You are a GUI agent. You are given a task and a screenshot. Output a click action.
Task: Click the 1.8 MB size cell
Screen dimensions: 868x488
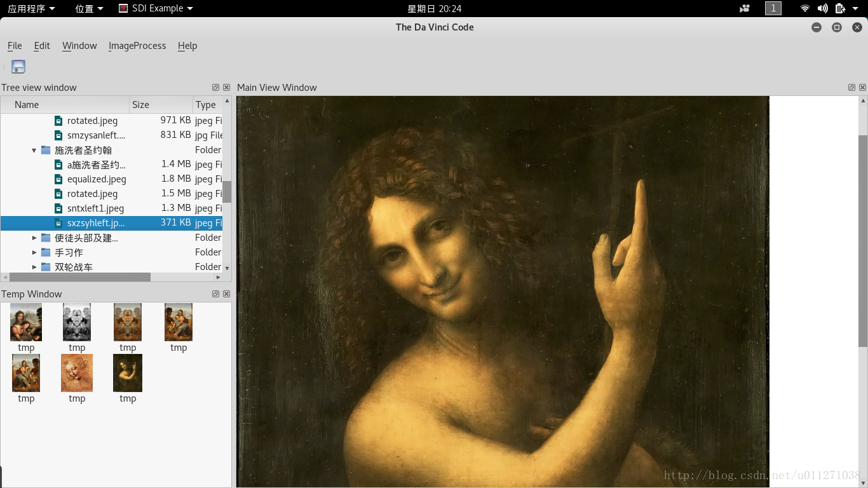point(176,179)
